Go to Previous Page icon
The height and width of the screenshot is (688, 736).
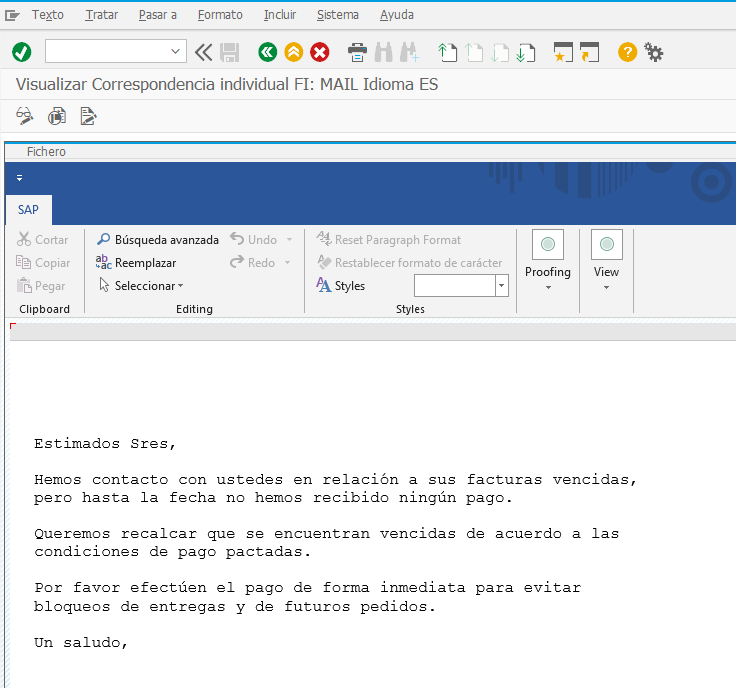(x=474, y=52)
